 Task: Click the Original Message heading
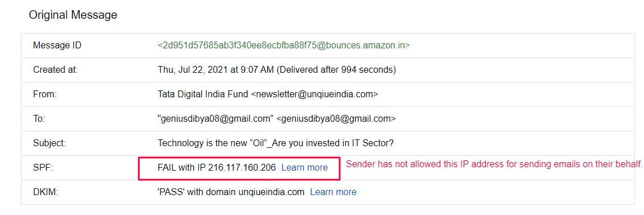click(73, 15)
